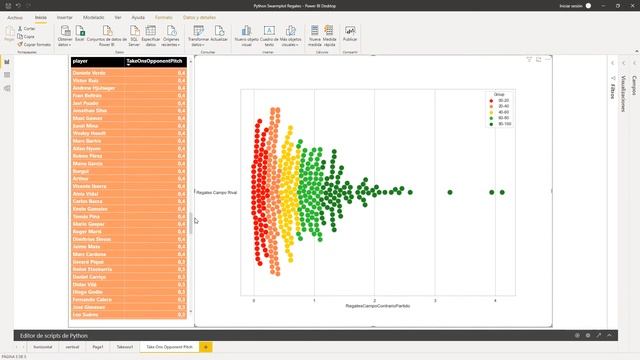The height and width of the screenshot is (360, 640).
Task: Switch to the vertical page tab
Action: pyautogui.click(x=72, y=347)
